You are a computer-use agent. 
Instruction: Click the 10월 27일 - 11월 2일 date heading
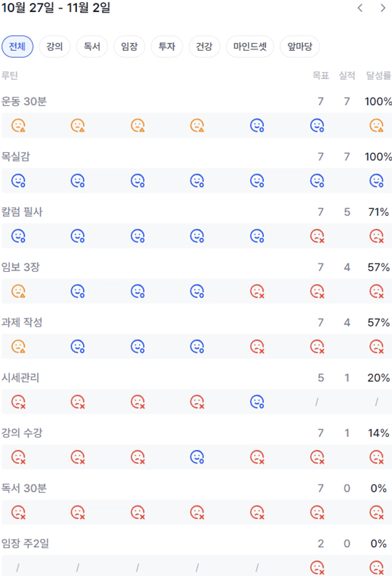pos(56,8)
